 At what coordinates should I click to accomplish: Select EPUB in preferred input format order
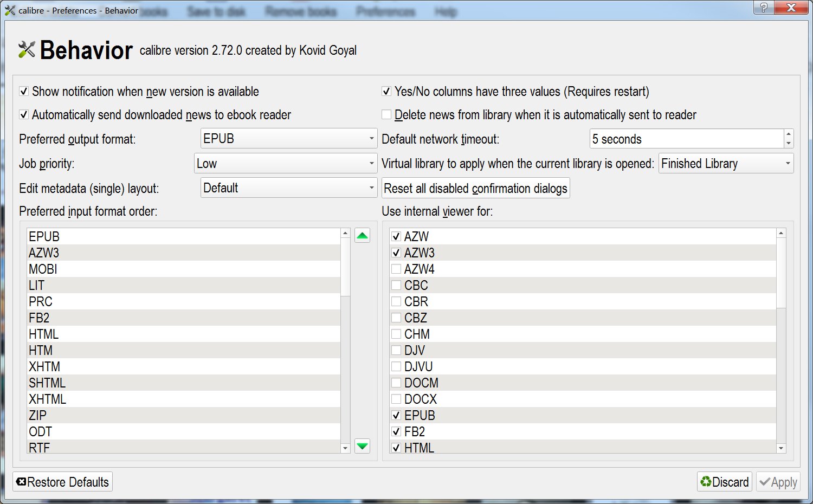(184, 236)
